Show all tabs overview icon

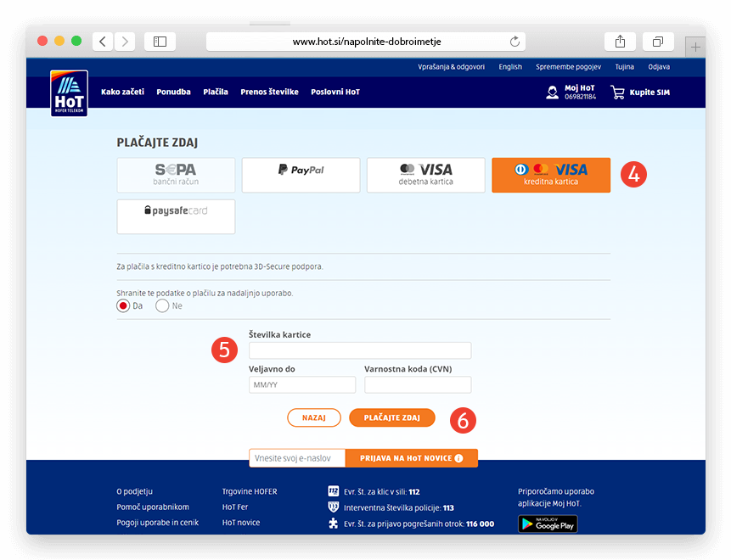(x=658, y=42)
